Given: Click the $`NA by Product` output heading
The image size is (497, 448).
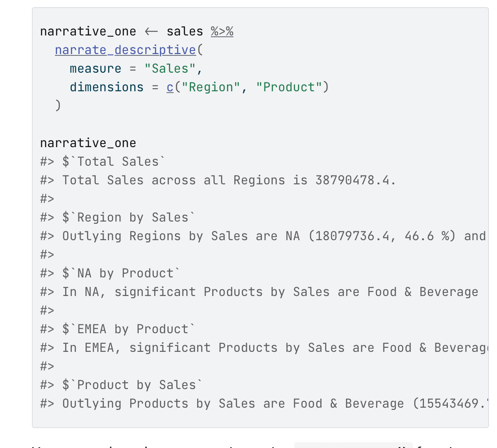Looking at the screenshot, I should pos(121,273).
